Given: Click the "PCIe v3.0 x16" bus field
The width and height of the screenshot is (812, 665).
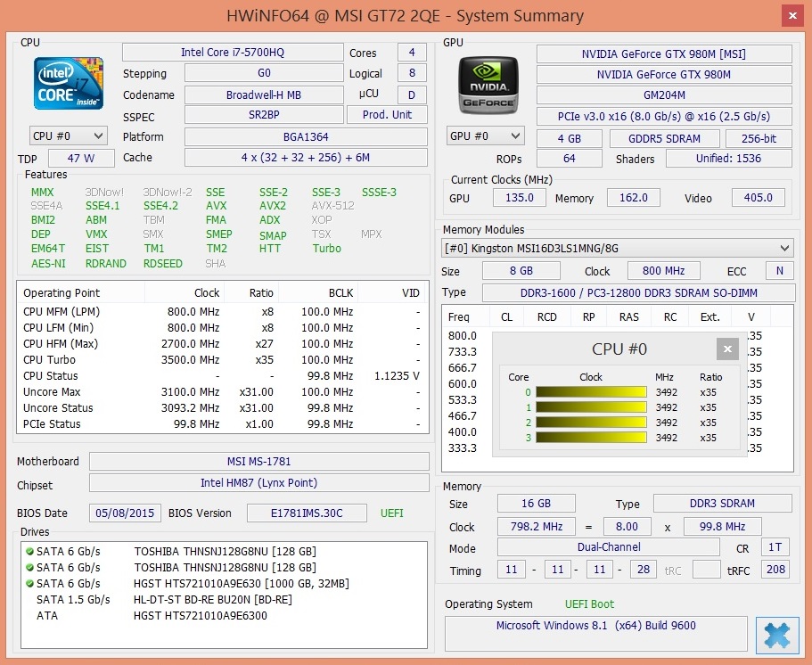Looking at the screenshot, I should (x=664, y=117).
